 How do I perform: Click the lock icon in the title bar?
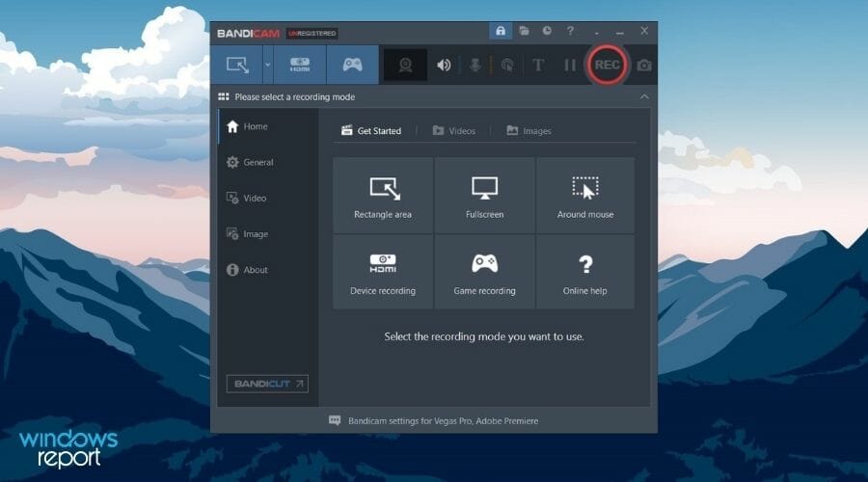(501, 31)
